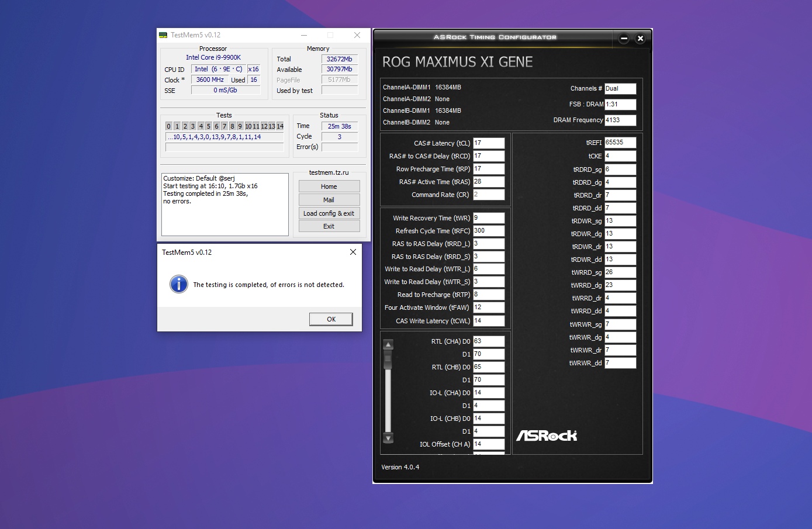Click the RAS# Active Time (tRAS) field
Viewport: 812px width, 529px height.
point(489,182)
